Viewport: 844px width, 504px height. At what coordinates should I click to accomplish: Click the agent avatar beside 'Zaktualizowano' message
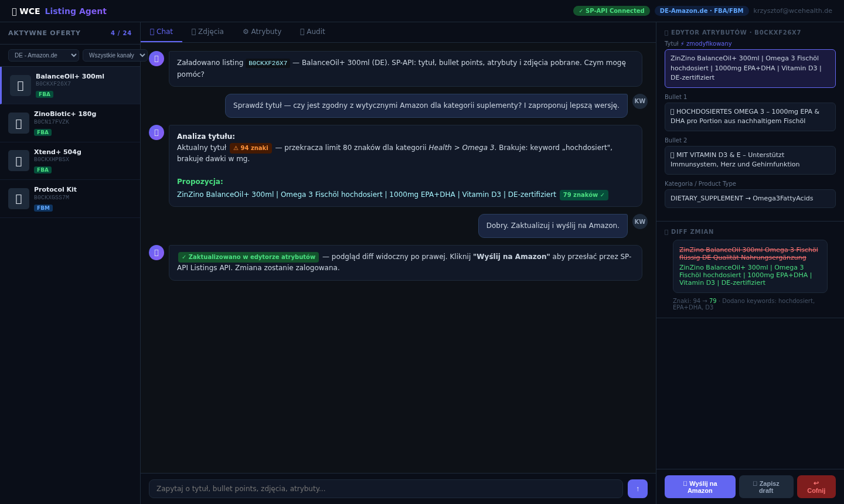click(x=156, y=253)
